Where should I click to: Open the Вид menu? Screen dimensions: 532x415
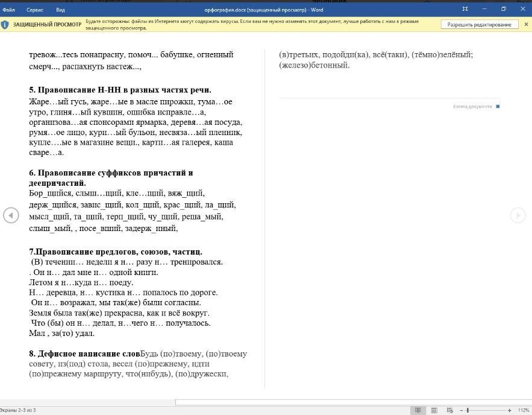click(x=60, y=10)
